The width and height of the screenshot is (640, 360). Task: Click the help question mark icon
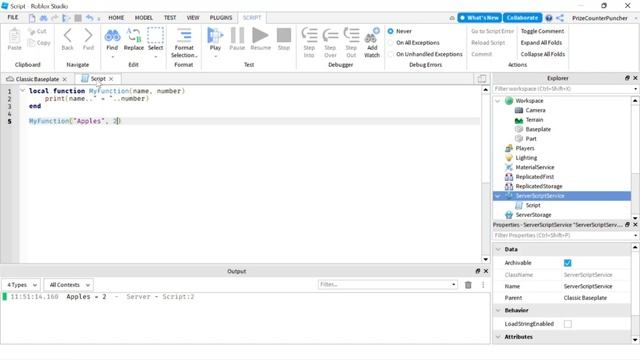click(x=549, y=18)
